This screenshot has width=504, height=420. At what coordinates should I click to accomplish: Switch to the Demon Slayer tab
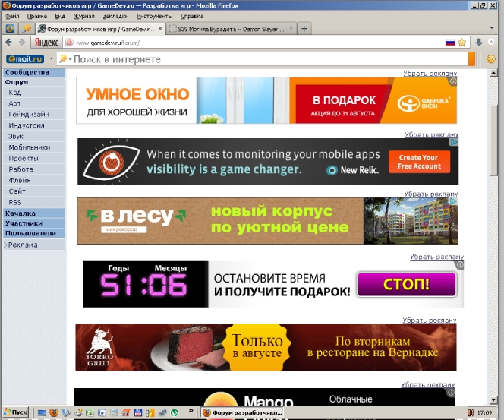pyautogui.click(x=232, y=29)
